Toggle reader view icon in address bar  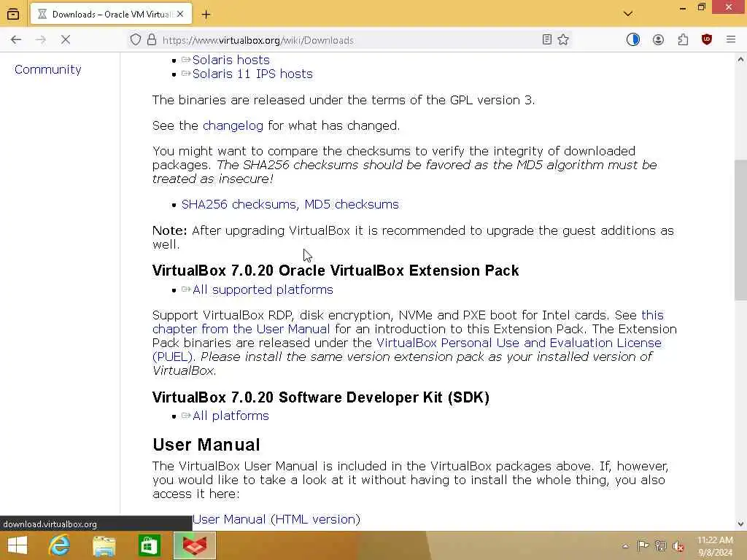click(547, 39)
